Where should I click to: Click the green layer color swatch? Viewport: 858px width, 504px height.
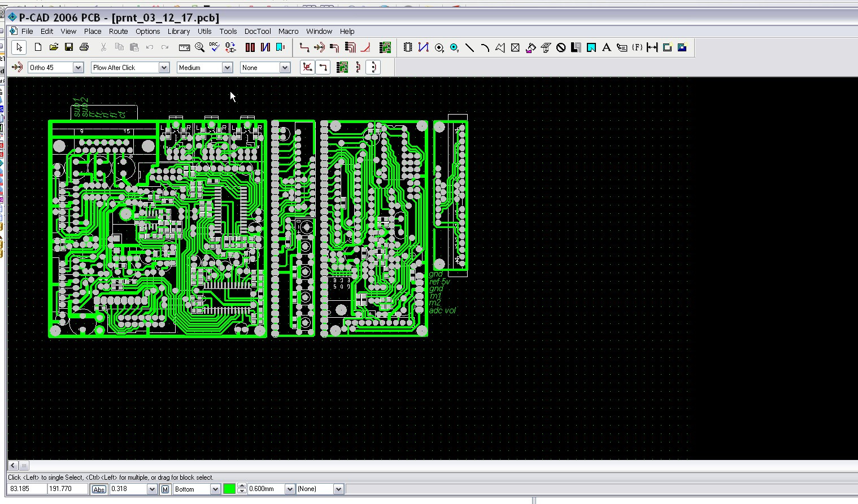(229, 489)
